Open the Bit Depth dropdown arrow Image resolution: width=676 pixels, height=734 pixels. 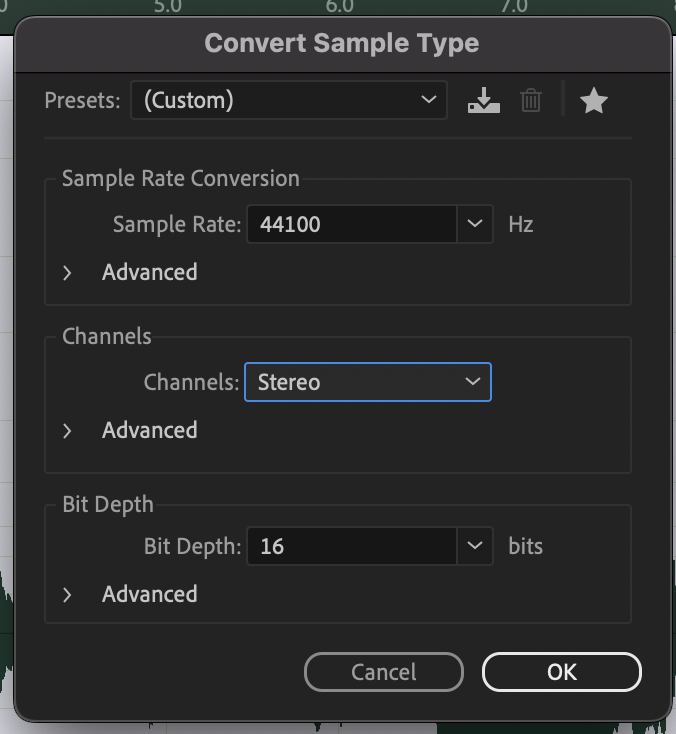(475, 546)
